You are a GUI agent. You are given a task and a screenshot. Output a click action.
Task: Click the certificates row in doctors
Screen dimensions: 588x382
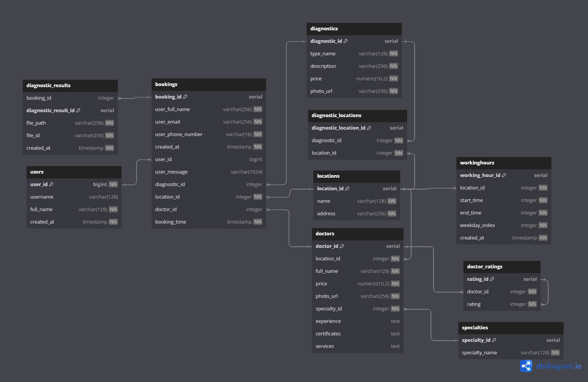(357, 334)
